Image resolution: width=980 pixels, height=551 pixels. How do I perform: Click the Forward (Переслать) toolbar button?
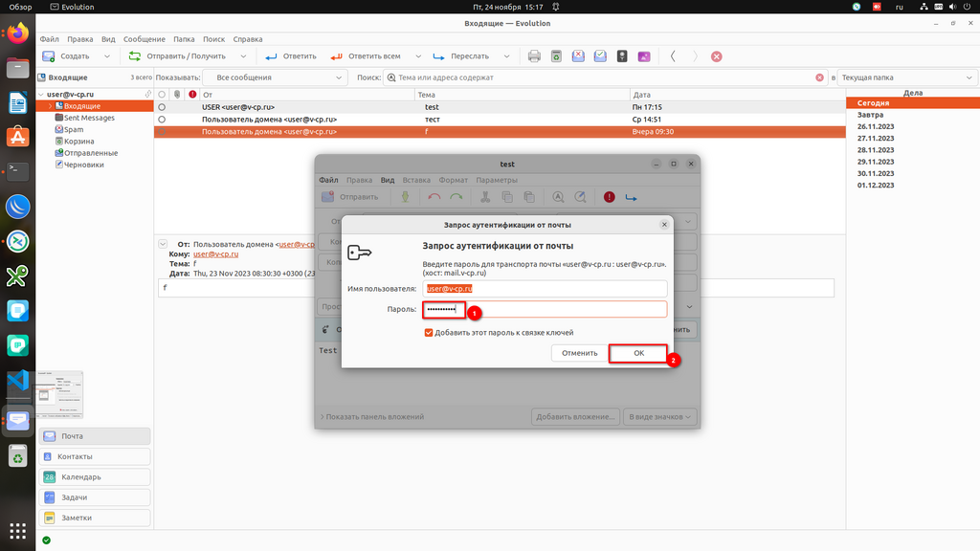point(461,56)
